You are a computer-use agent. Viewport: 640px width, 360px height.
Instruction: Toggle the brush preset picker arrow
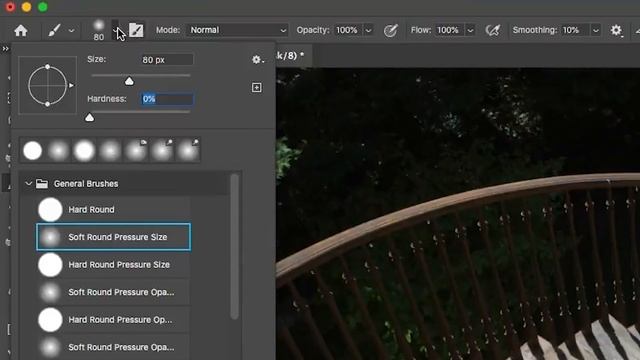click(116, 30)
